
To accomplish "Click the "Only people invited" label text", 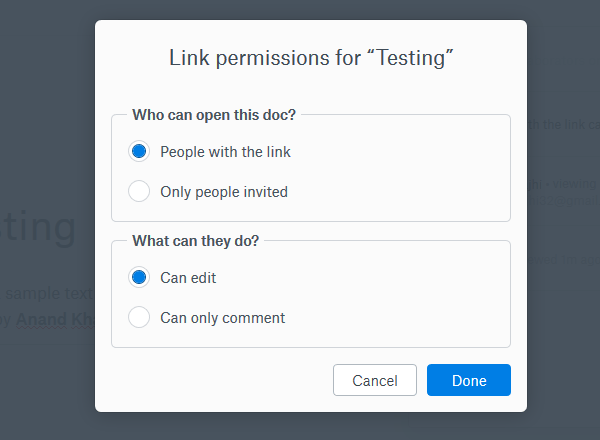I will pos(224,191).
